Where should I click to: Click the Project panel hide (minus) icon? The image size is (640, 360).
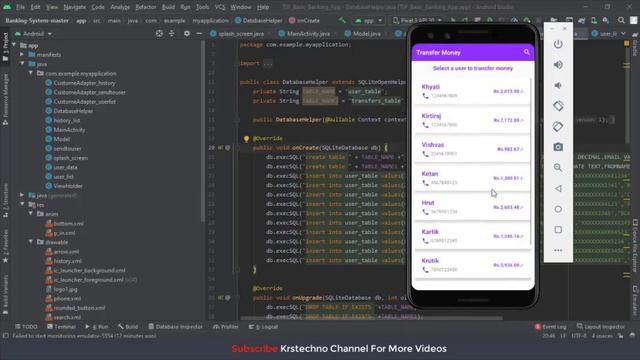[x=199, y=33]
